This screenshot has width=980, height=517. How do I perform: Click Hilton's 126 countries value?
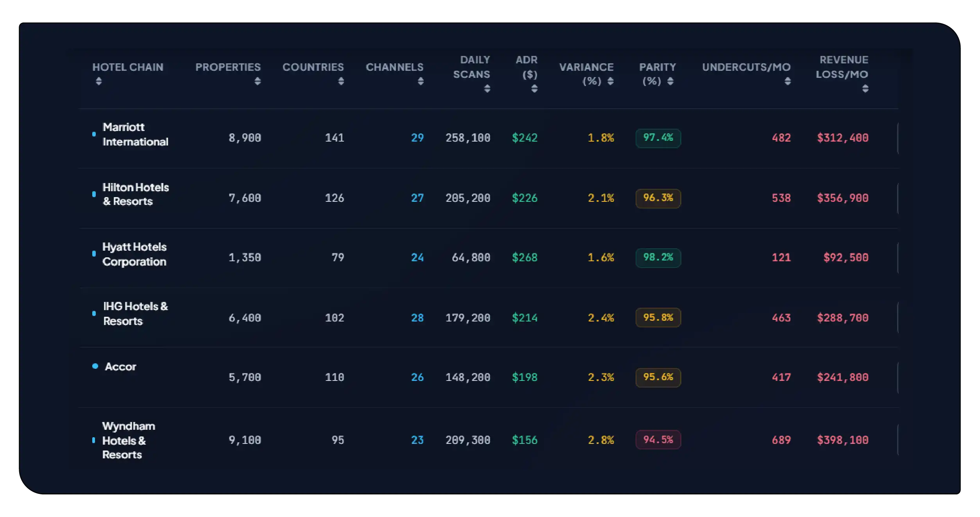335,198
